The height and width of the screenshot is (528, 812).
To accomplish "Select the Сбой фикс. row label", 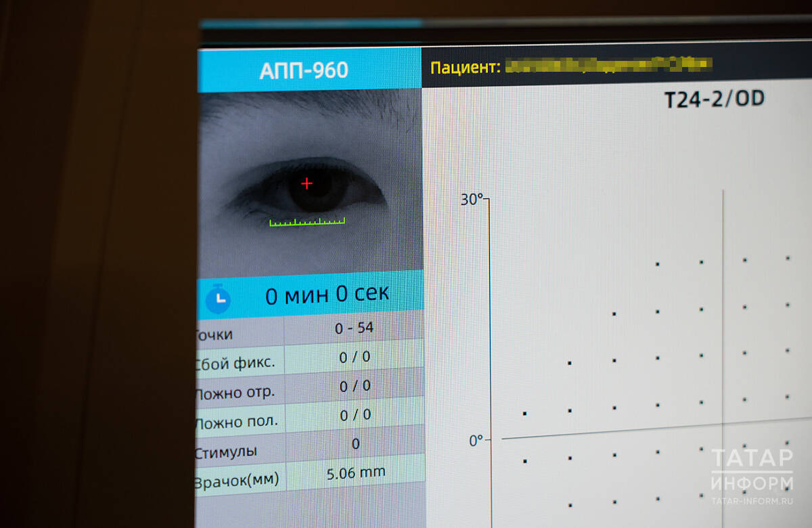I will click(235, 363).
